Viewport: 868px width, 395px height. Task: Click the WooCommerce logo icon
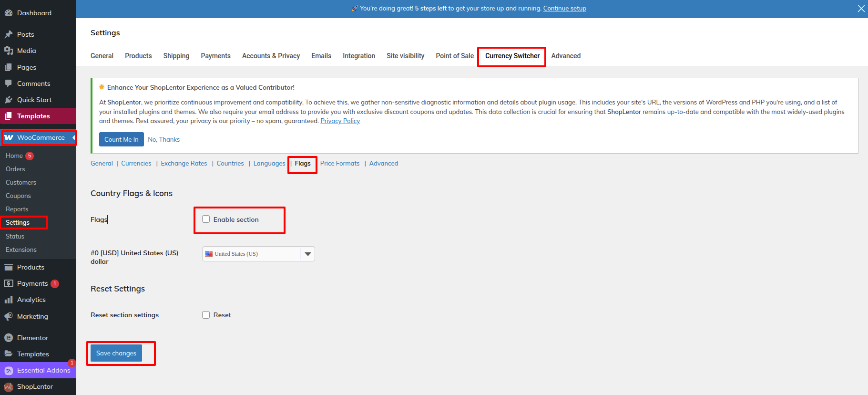(9, 137)
